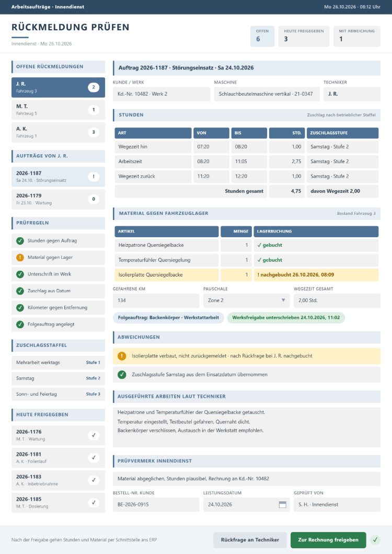
Task: Select technician M. T. Fahrzeug 5
Action: 59,110
